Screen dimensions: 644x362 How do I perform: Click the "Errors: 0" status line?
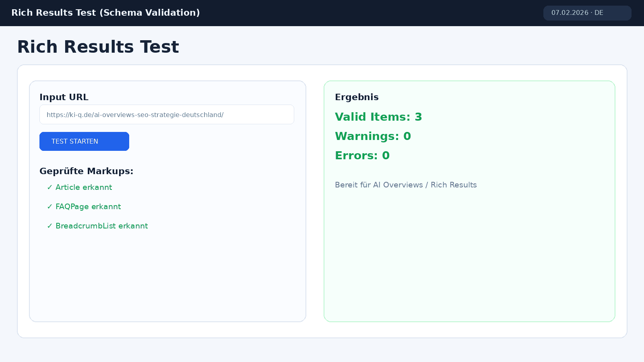[x=362, y=156]
